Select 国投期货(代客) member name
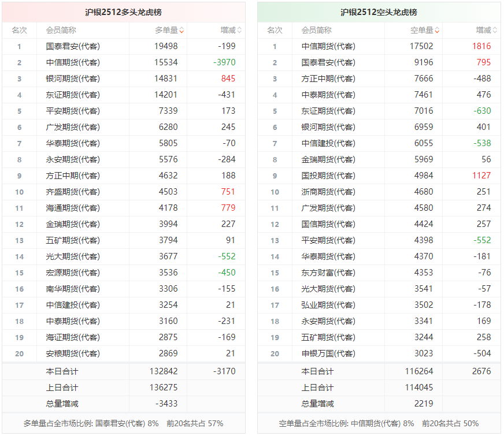 (328, 176)
